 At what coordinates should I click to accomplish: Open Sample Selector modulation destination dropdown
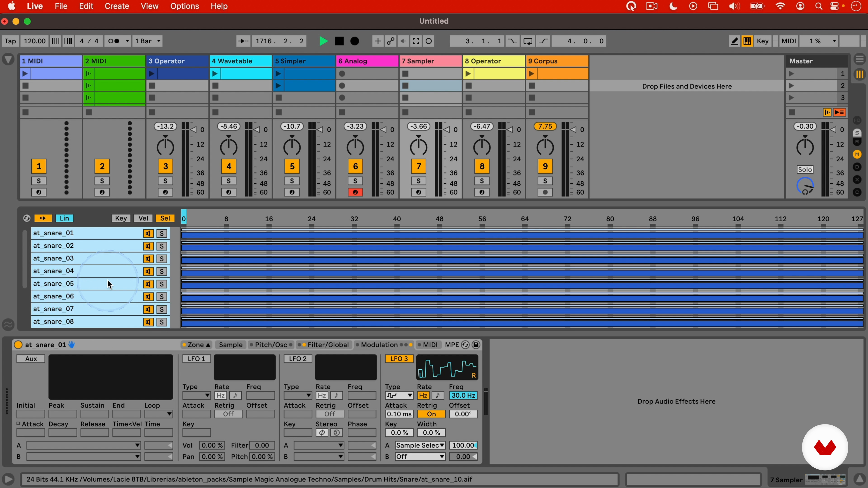(x=420, y=445)
